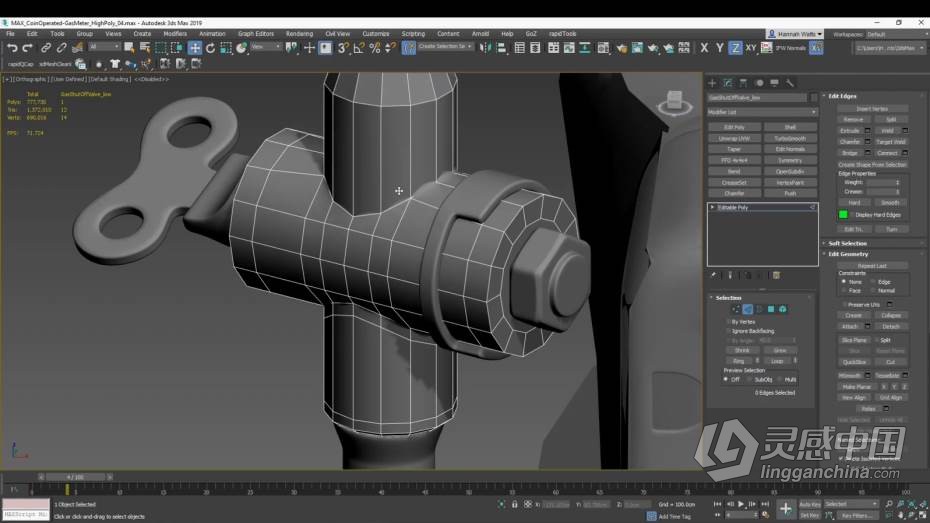The image size is (930, 523).
Task: Activate the Select and Rotate tool
Action: pyautogui.click(x=211, y=48)
